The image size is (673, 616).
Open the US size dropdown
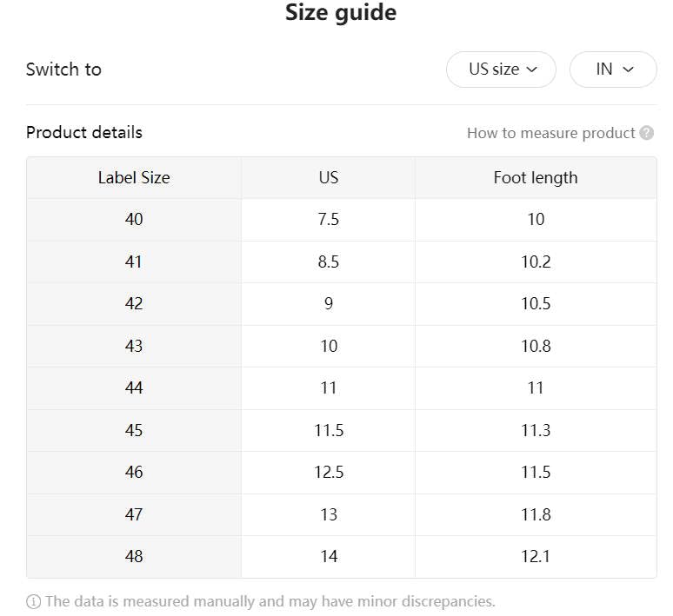pos(502,70)
